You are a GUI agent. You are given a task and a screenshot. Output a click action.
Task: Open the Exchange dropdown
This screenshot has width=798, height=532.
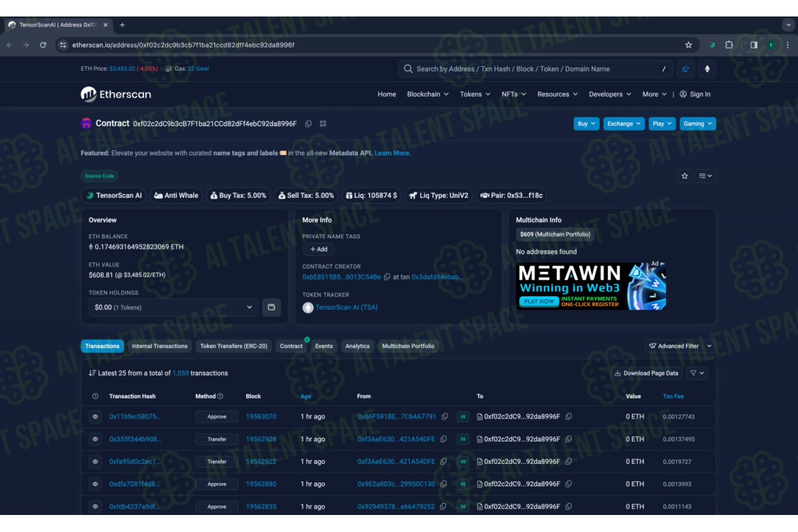click(624, 124)
